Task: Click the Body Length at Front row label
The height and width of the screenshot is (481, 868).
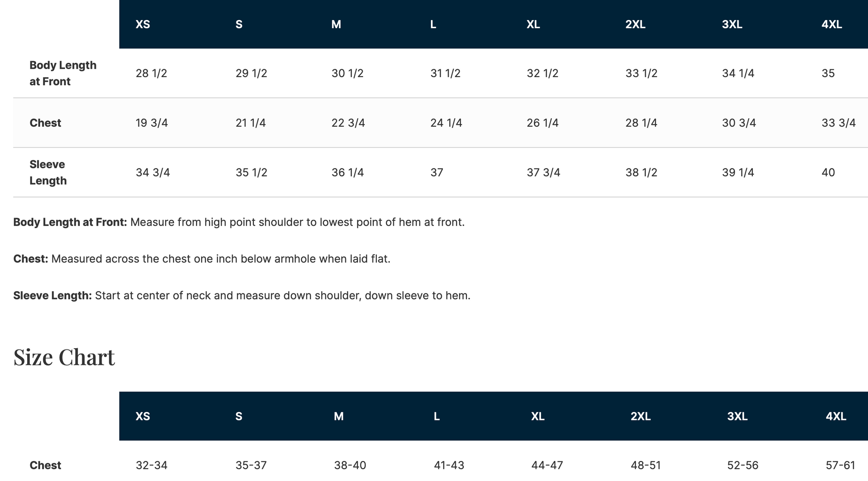Action: click(62, 73)
